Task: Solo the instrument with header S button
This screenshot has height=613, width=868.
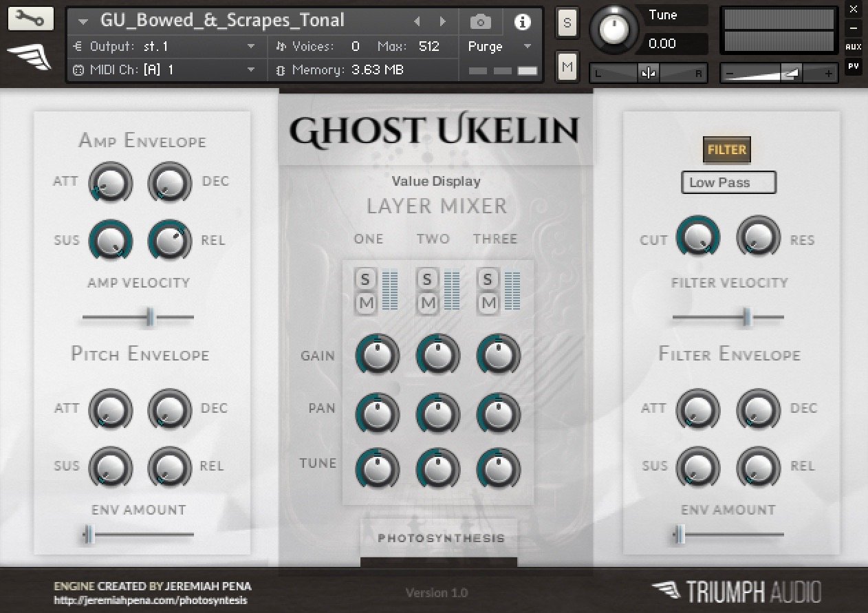Action: tap(567, 23)
